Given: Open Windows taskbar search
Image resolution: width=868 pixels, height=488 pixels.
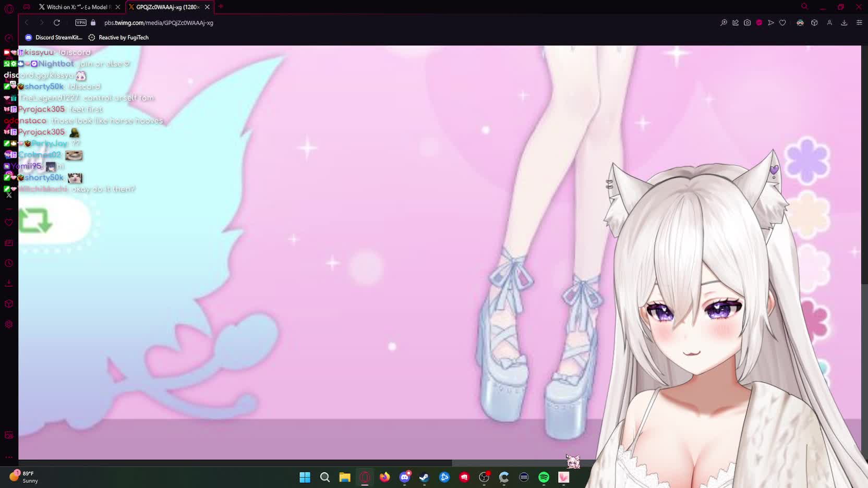Looking at the screenshot, I should 325,477.
